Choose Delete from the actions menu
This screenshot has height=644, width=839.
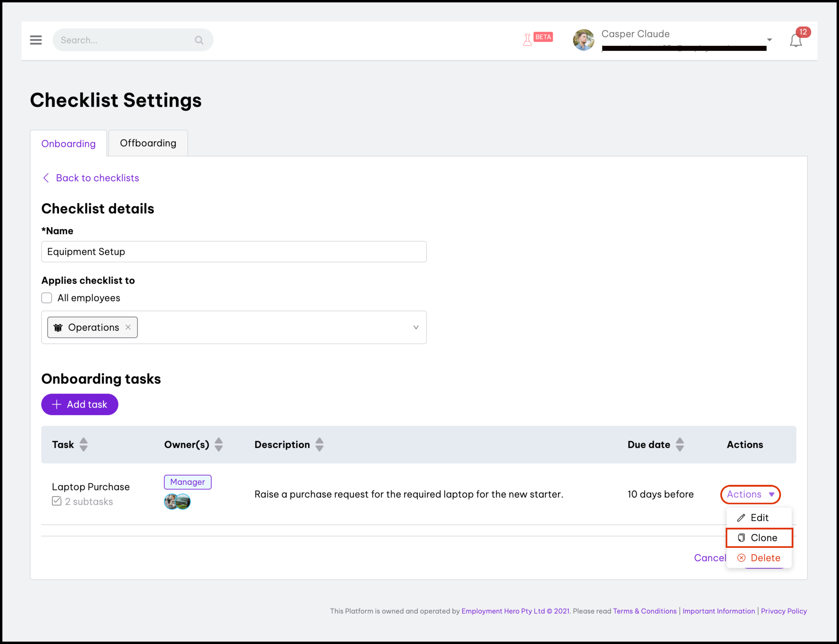pyautogui.click(x=759, y=558)
